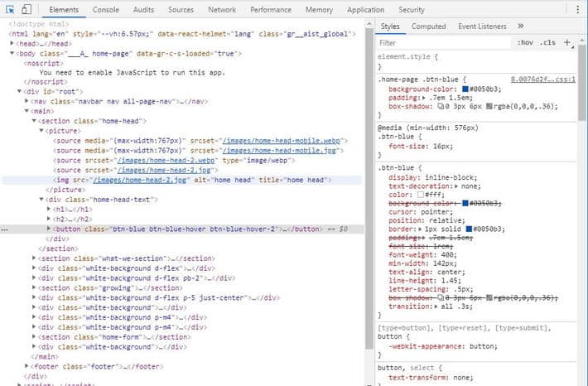Expand the what-we-section section
Screen dimensions: 588x386
click(34, 258)
